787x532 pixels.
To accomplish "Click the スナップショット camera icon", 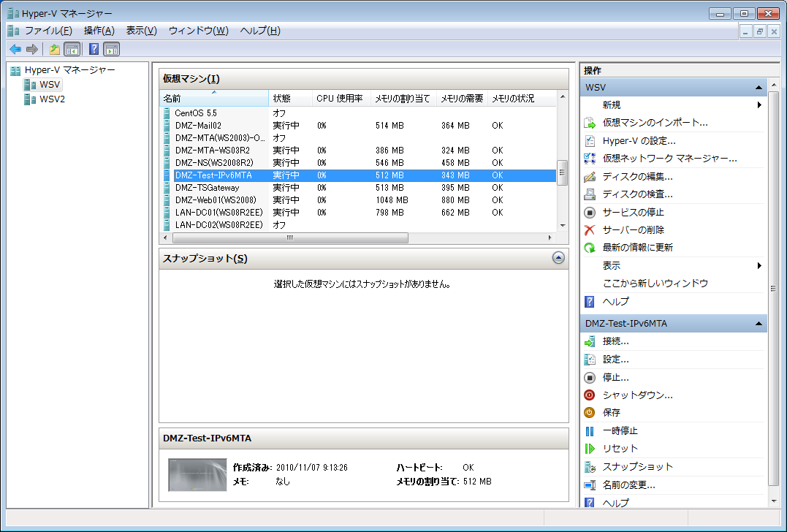I will (x=590, y=467).
